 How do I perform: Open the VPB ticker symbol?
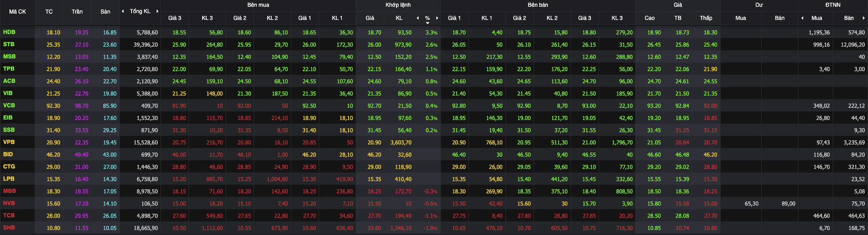pos(9,142)
